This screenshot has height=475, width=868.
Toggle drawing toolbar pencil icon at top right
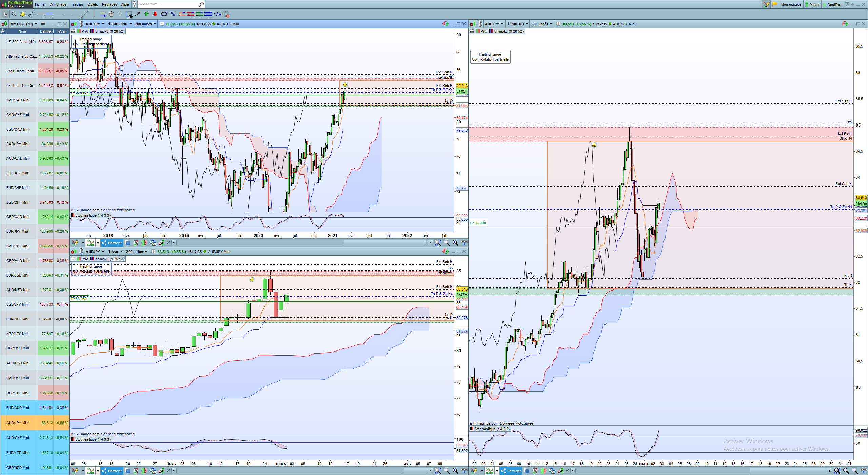point(766,4)
